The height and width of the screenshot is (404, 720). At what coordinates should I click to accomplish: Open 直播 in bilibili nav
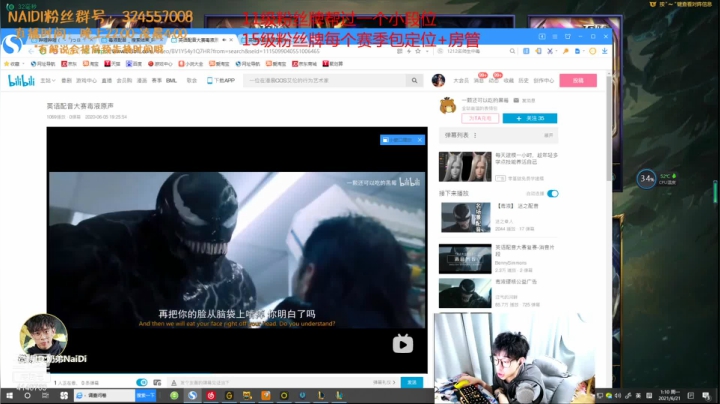pos(107,80)
